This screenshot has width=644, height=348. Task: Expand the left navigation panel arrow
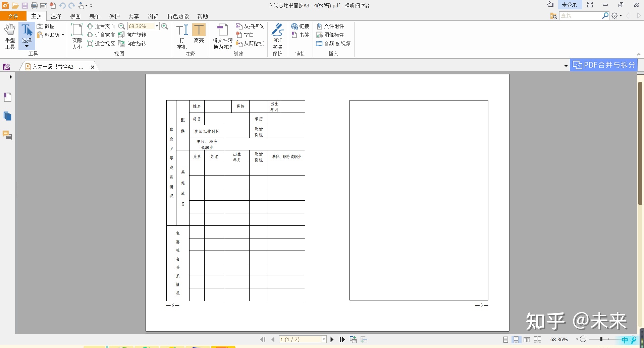[x=11, y=77]
